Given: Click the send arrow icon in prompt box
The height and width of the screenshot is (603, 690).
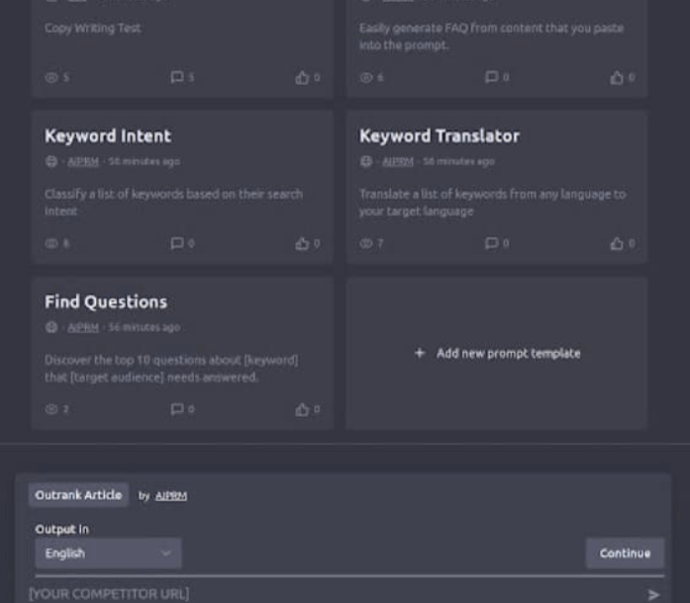Looking at the screenshot, I should click(x=654, y=594).
